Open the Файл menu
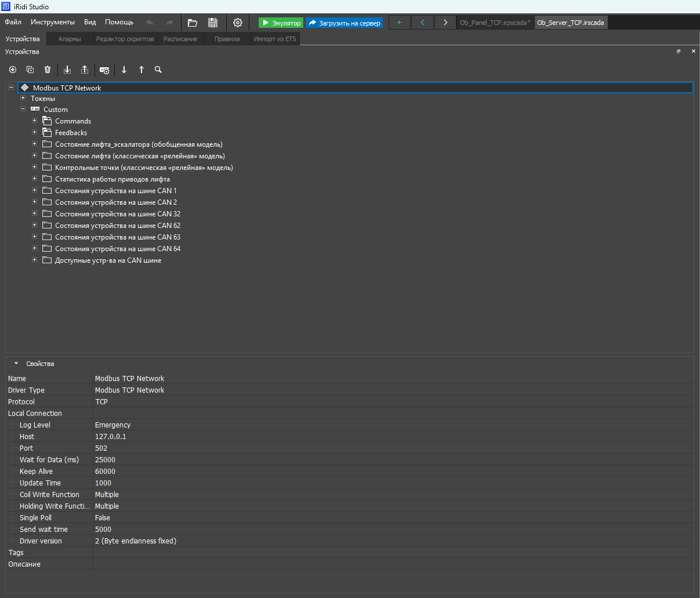The image size is (700, 598). coord(13,22)
